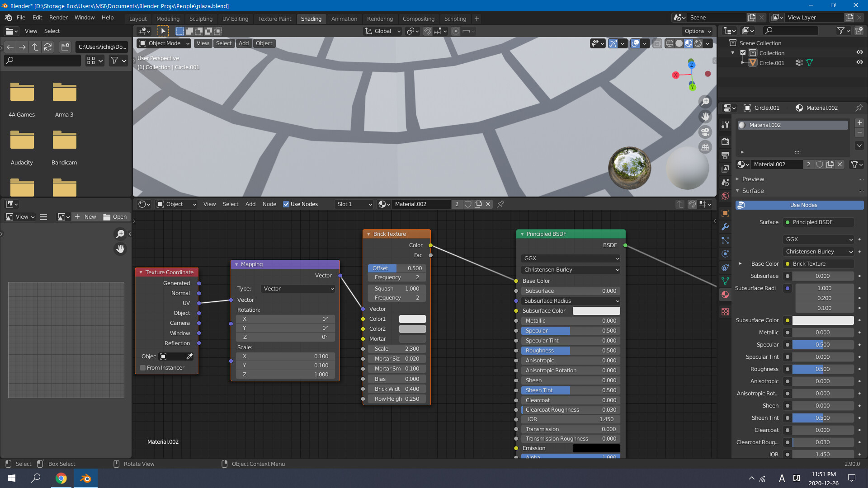
Task: Click select tool arrow icon in viewport header
Action: [163, 31]
